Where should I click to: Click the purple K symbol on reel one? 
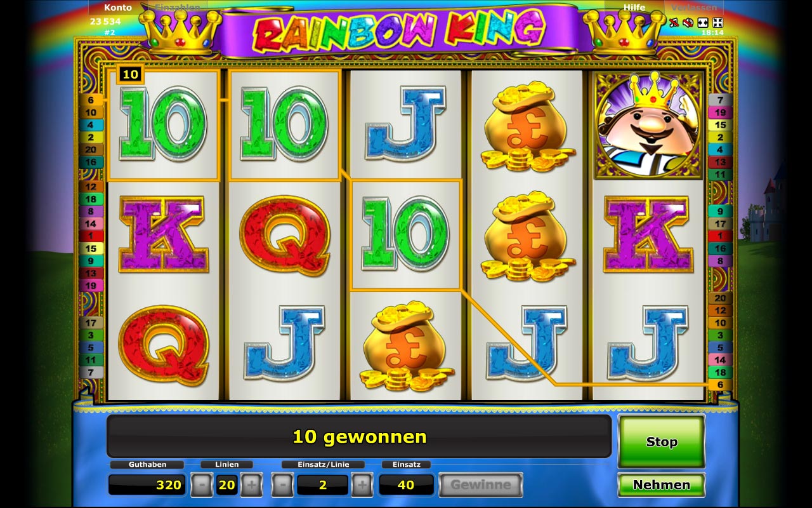(x=164, y=234)
